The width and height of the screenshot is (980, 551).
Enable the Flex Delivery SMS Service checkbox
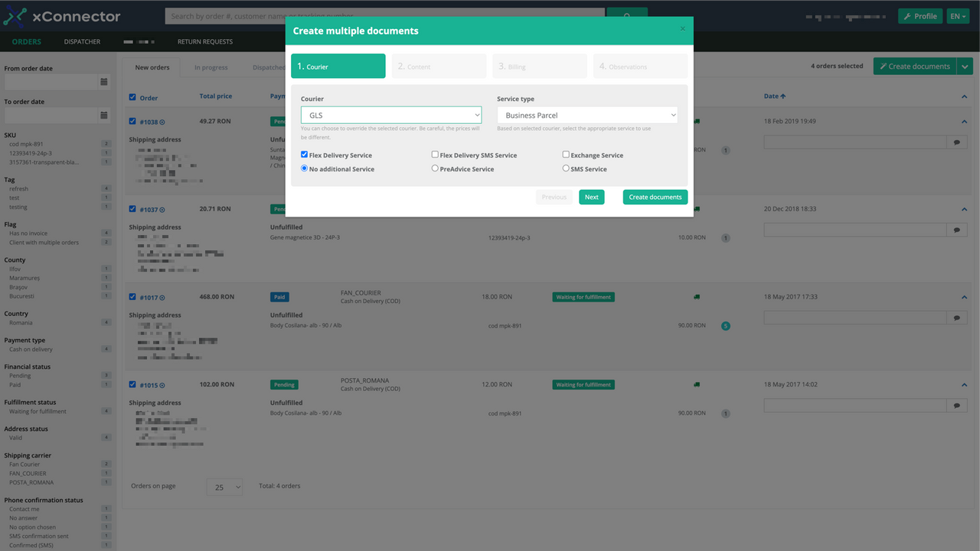[435, 154]
